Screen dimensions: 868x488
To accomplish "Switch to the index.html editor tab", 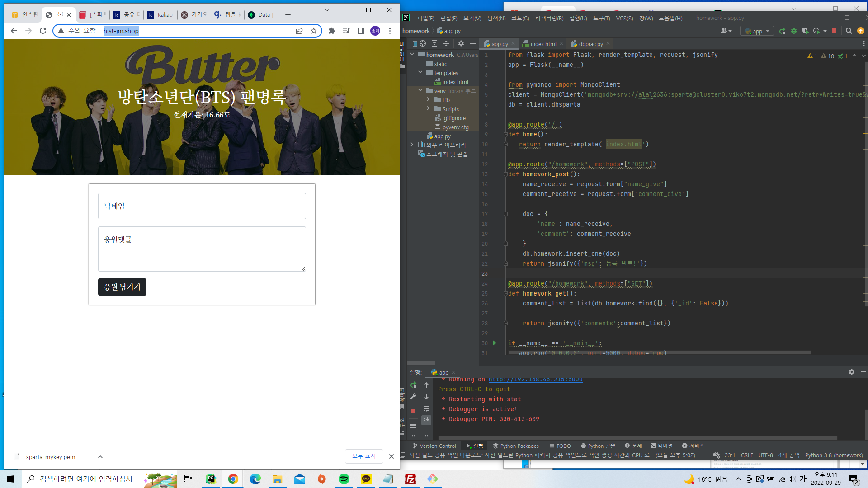I will pos(543,44).
